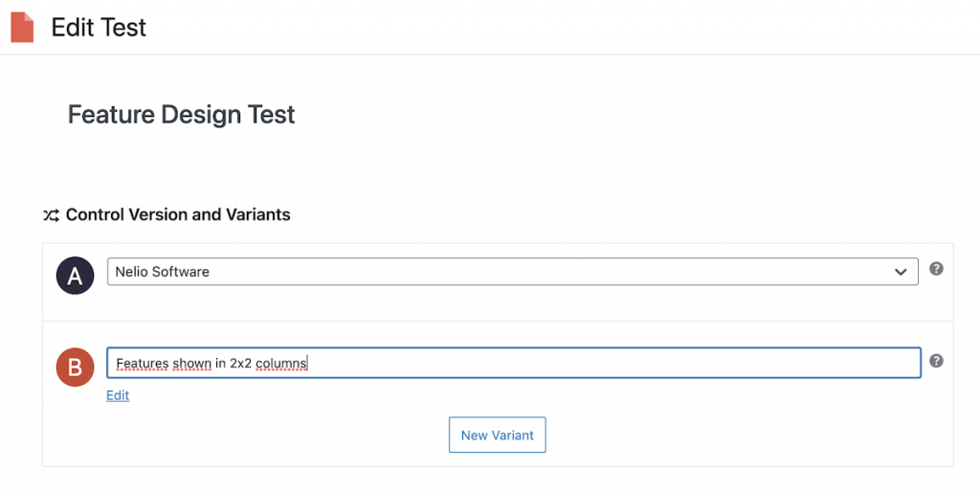Click the word shown in variant B field
The image size is (980, 492).
tap(191, 363)
